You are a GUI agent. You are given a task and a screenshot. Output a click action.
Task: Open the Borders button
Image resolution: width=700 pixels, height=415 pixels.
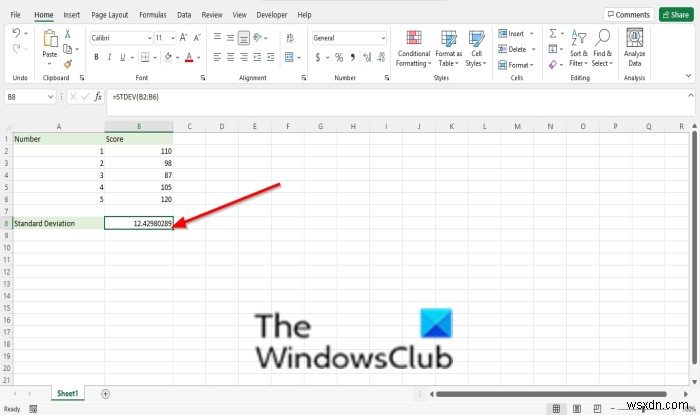tap(145, 57)
